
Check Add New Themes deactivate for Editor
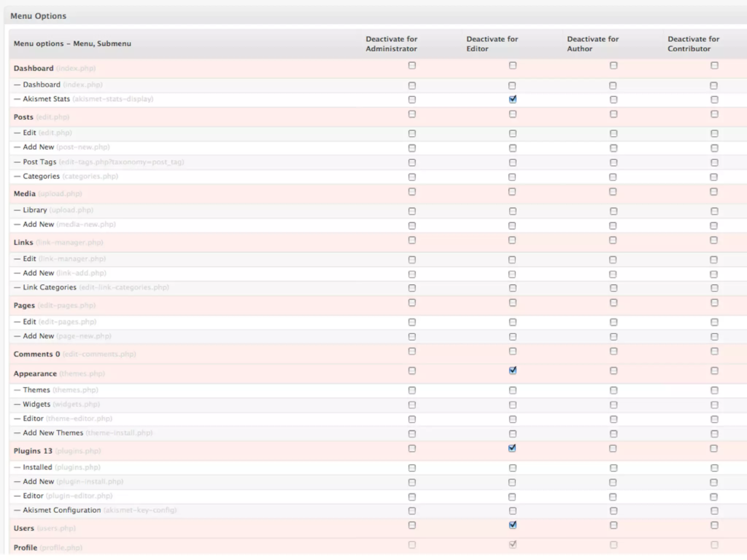click(x=512, y=434)
